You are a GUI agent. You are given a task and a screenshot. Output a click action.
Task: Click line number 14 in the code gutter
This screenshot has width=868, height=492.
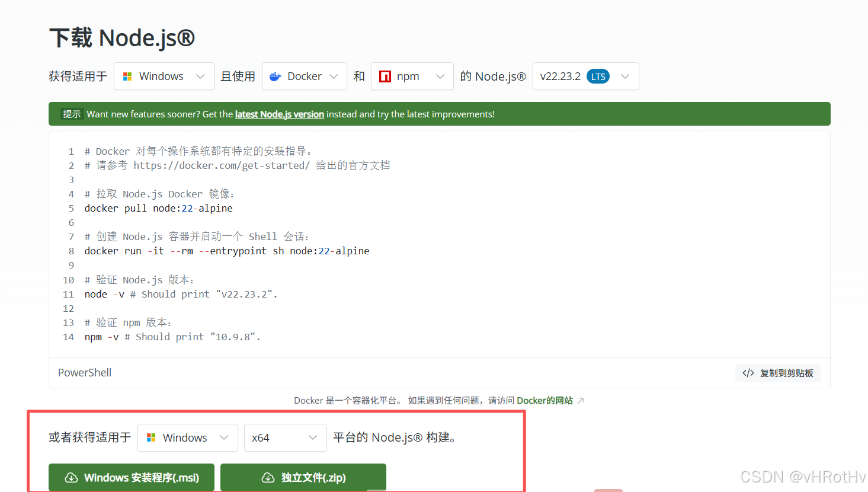click(69, 337)
